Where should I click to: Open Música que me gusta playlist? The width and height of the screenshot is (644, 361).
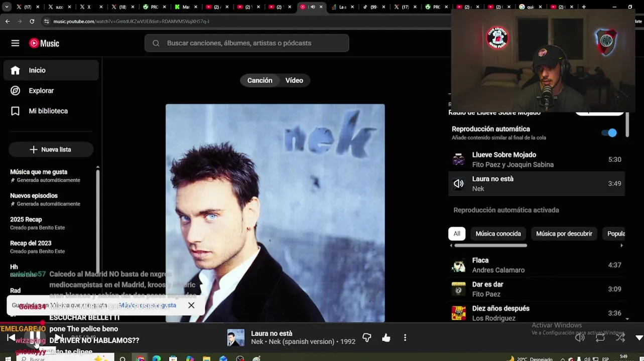[x=45, y=175]
